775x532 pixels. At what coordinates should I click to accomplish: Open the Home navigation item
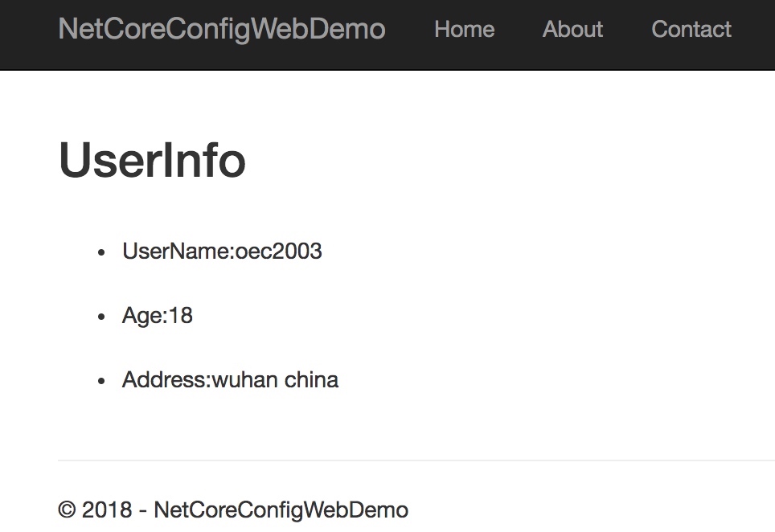click(464, 29)
